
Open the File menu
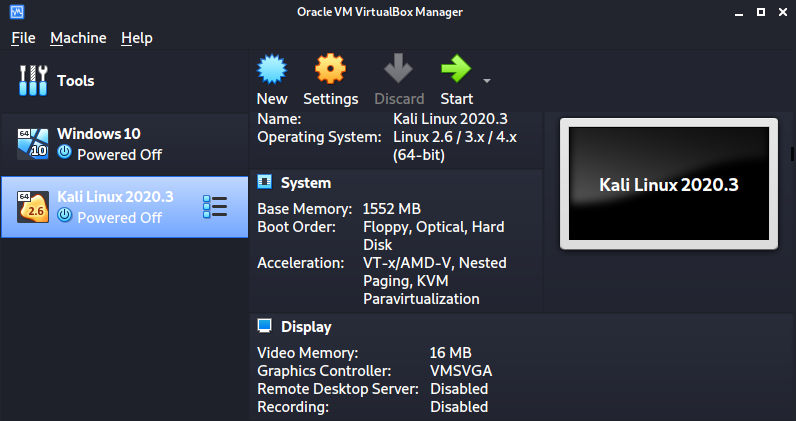coord(23,38)
